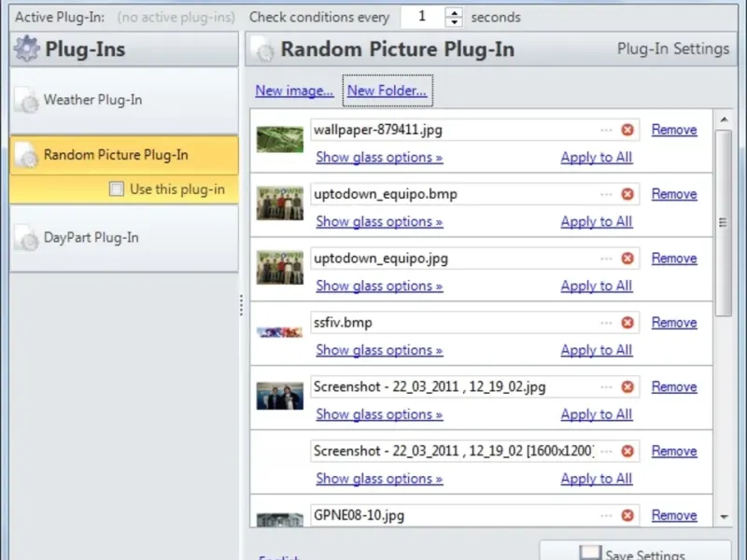Viewport: 747px width, 560px height.
Task: Click the ellipsis browse icon for GPNE08-10.jpg
Action: point(606,516)
